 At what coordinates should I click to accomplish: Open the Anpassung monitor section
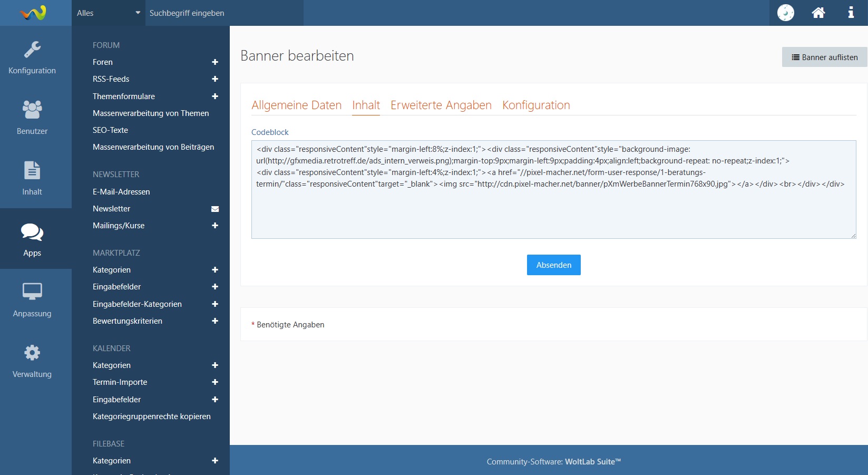32,299
